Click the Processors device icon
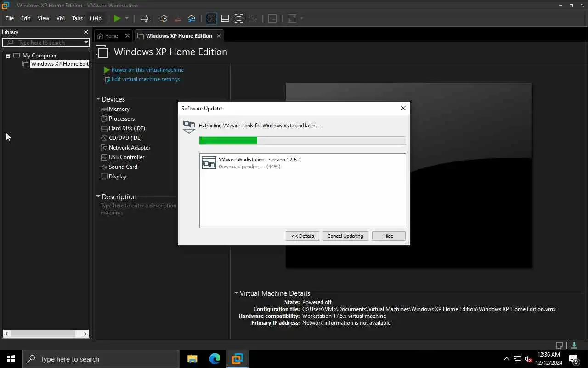 (104, 119)
